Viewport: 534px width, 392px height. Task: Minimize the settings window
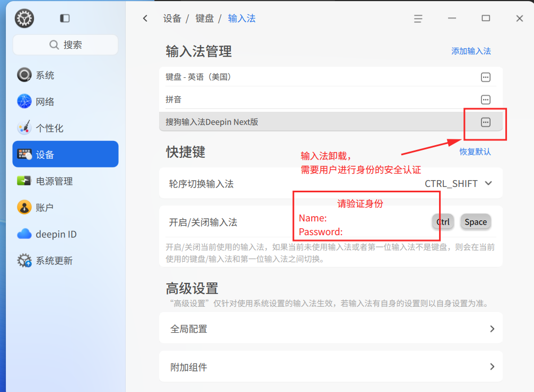tap(452, 19)
